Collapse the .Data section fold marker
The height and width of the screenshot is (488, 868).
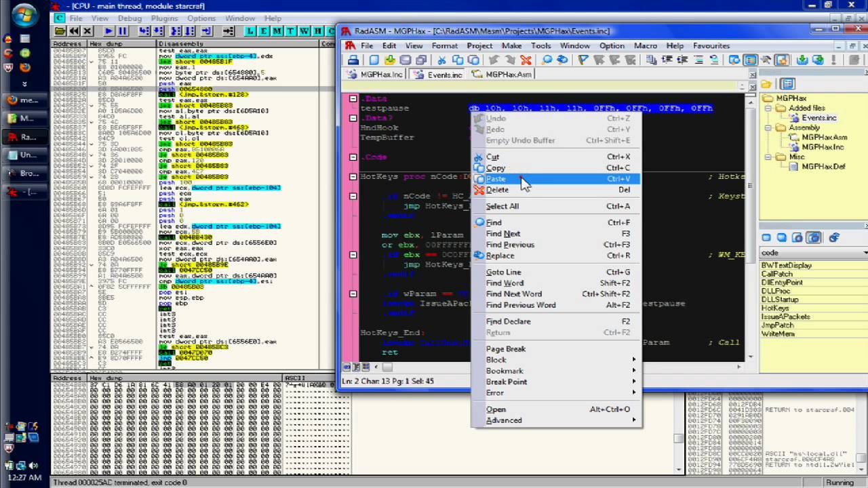[353, 98]
